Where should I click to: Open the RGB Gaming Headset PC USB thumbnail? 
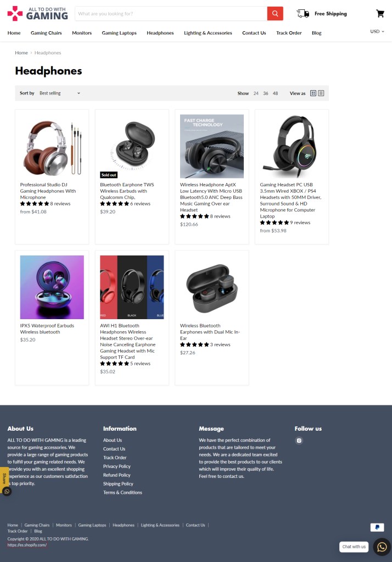[x=292, y=146]
